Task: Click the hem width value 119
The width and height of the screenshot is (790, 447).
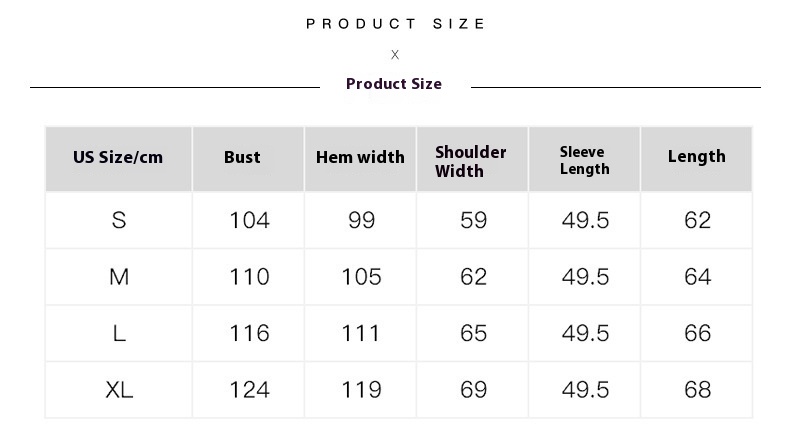Action: (361, 390)
